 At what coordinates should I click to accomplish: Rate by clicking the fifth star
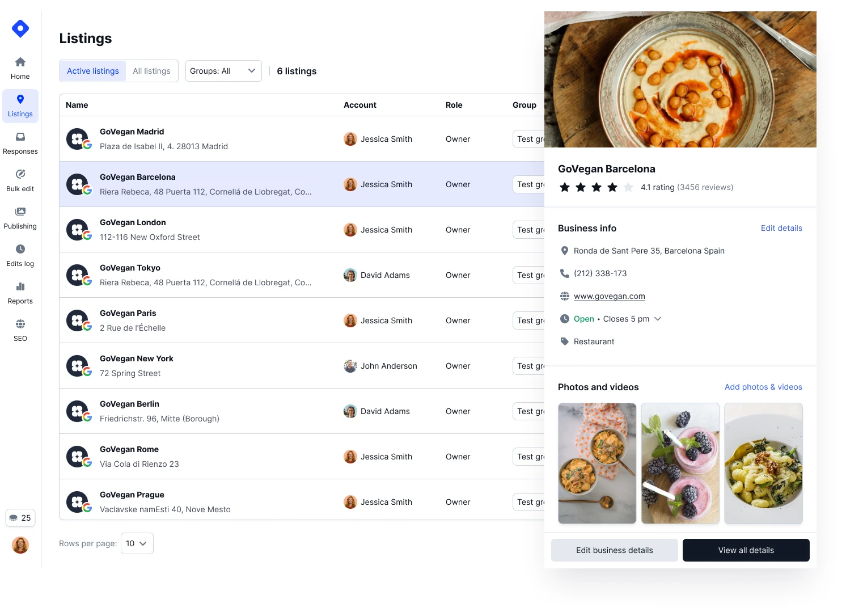(628, 187)
